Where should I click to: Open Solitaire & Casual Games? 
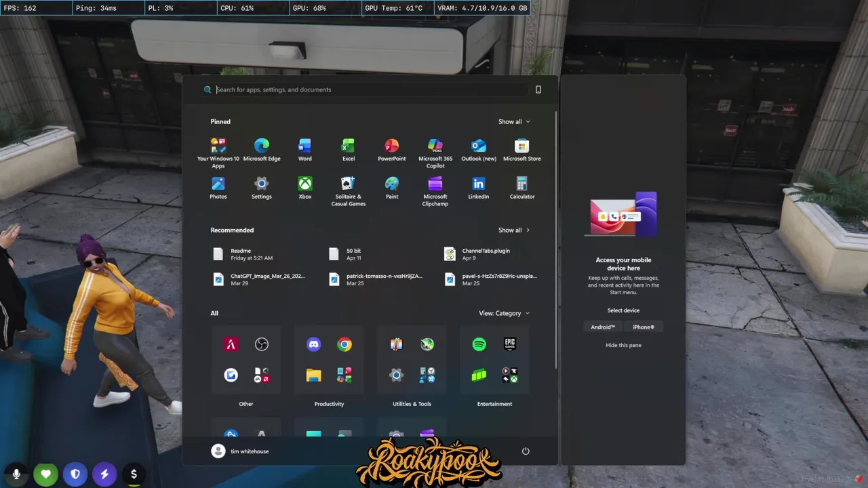point(348,191)
